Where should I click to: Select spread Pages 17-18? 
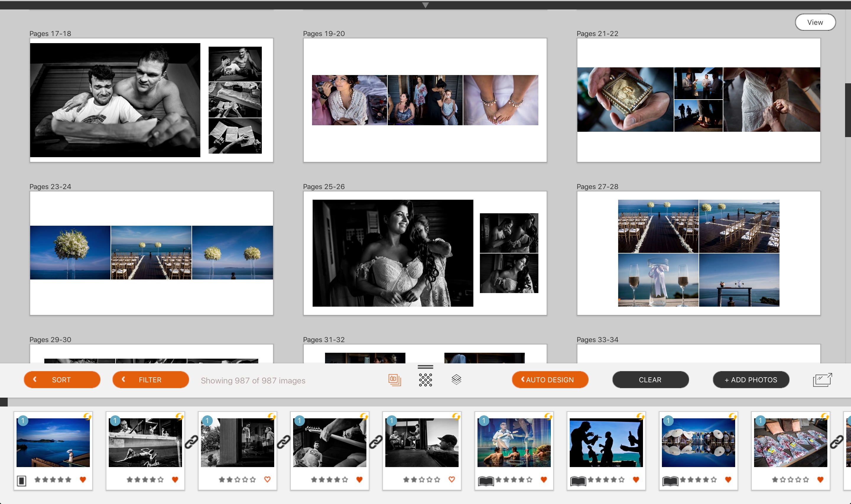[x=152, y=100]
